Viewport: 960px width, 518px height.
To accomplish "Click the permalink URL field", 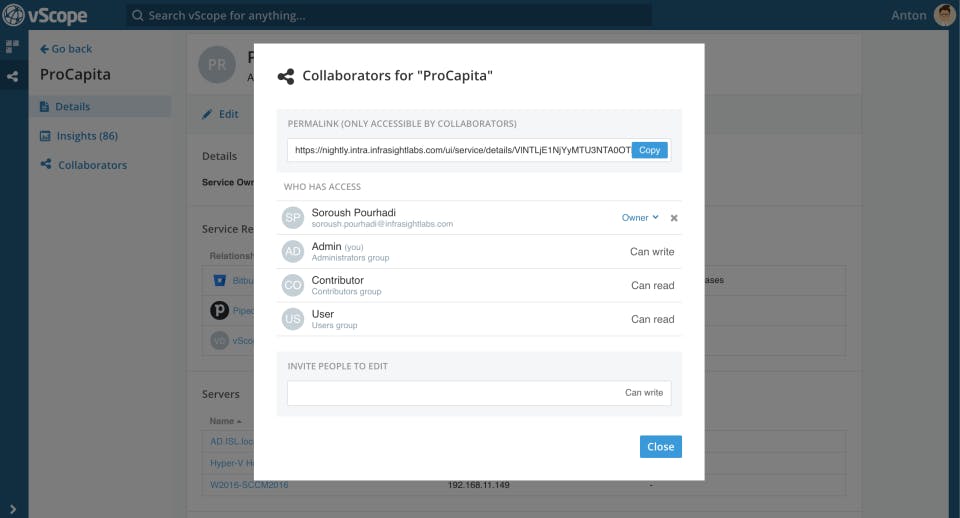I will click(x=460, y=150).
